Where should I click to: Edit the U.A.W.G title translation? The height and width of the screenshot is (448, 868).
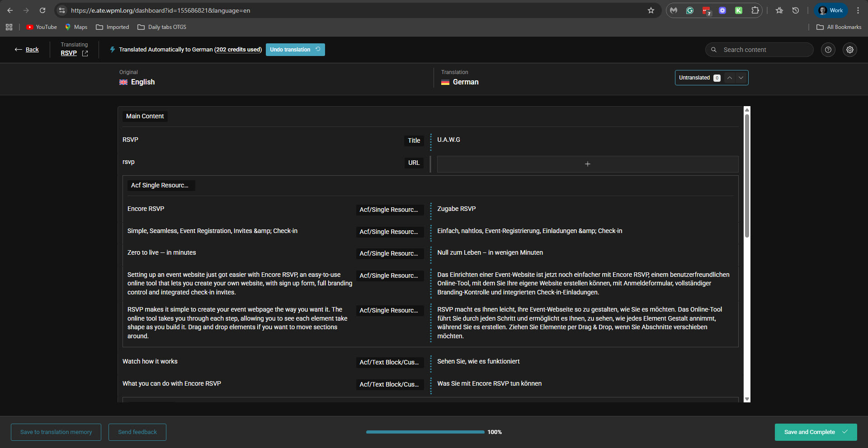pyautogui.click(x=448, y=140)
